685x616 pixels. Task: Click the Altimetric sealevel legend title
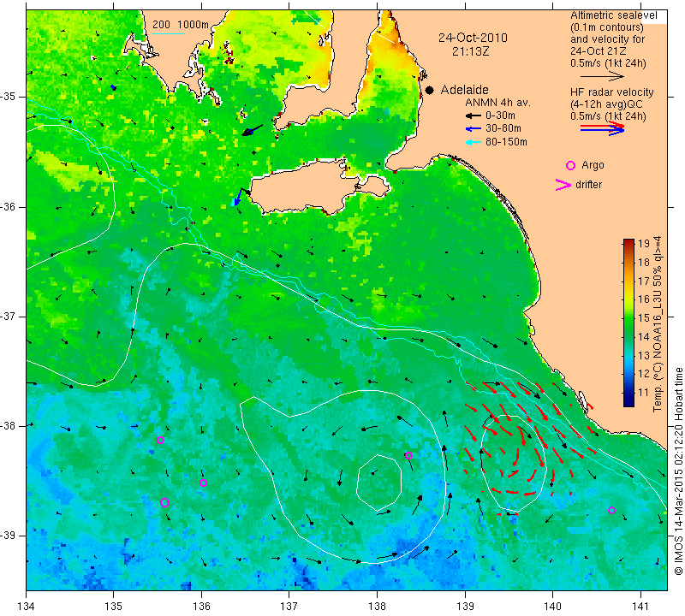pyautogui.click(x=614, y=15)
